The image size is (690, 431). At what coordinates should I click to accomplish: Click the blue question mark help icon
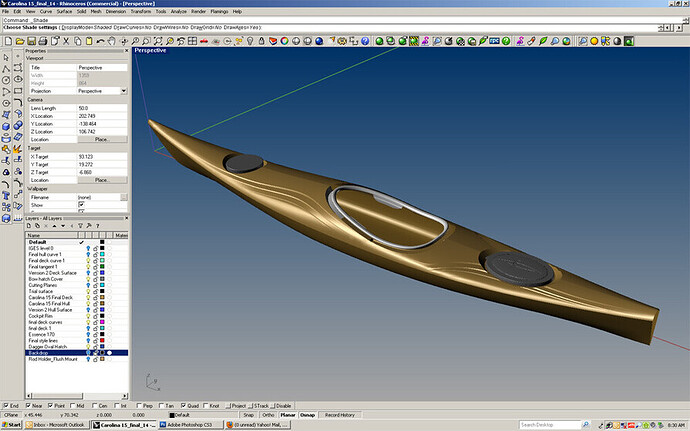(x=365, y=41)
